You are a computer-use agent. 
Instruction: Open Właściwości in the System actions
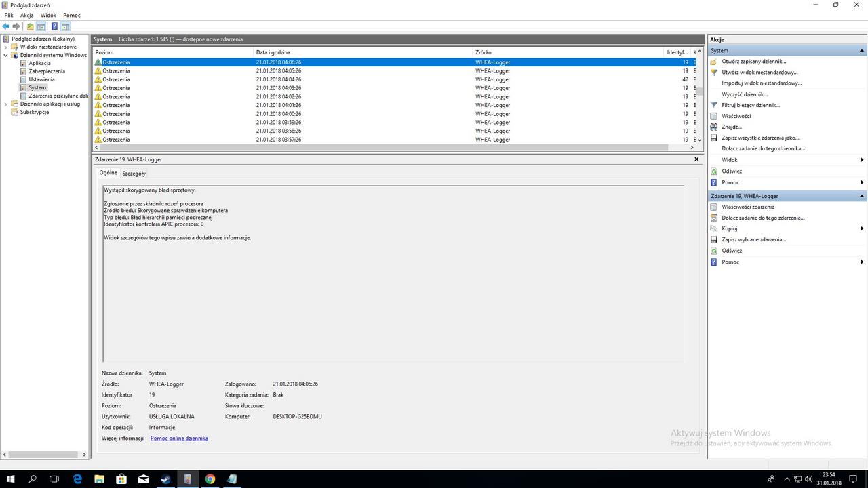(736, 116)
